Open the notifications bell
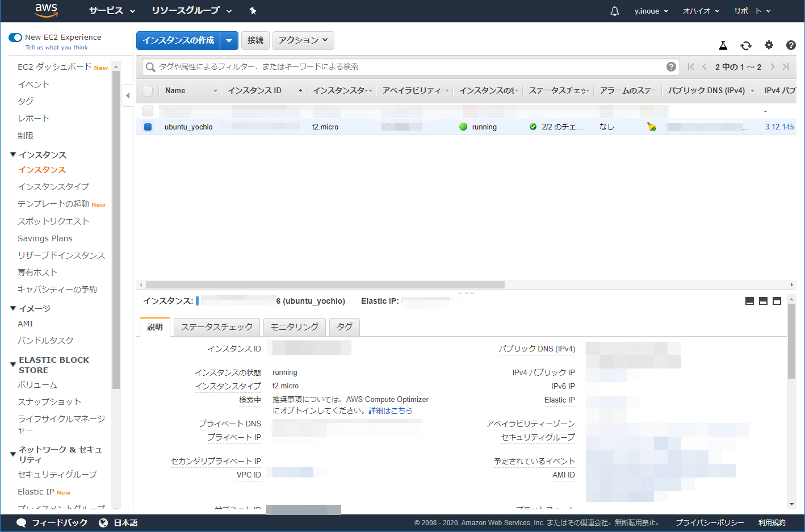Image resolution: width=805 pixels, height=532 pixels. tap(614, 11)
